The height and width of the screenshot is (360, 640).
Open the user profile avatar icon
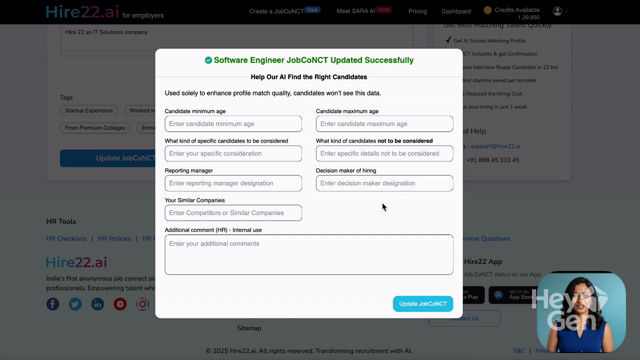pos(557,11)
